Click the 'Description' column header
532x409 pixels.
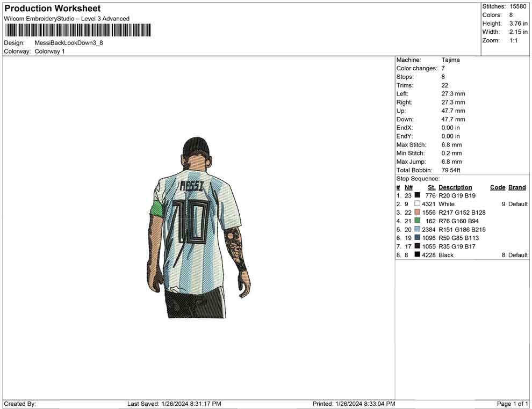(455, 187)
